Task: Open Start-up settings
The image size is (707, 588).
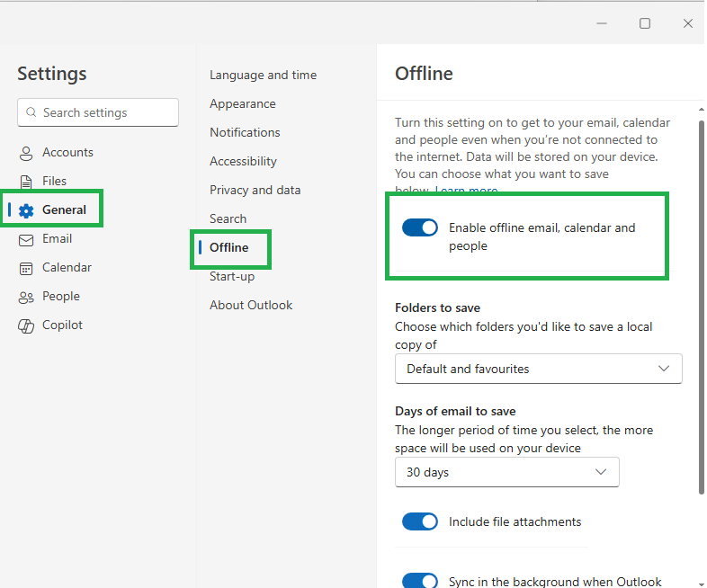Action: (x=232, y=276)
